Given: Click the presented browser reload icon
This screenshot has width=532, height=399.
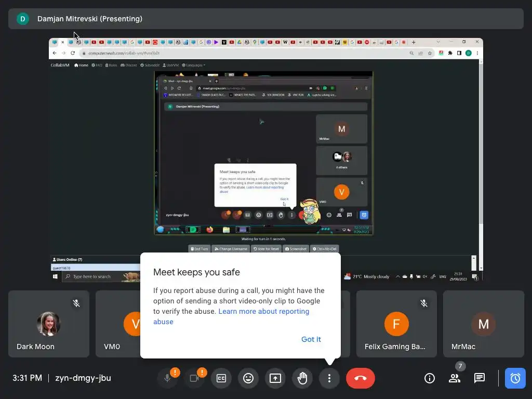Looking at the screenshot, I should pos(73,54).
